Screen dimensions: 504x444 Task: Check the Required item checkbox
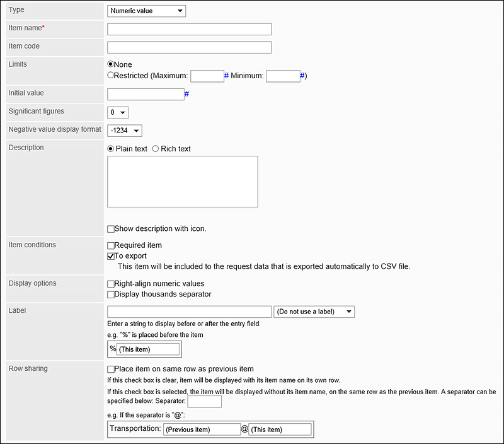tap(111, 245)
